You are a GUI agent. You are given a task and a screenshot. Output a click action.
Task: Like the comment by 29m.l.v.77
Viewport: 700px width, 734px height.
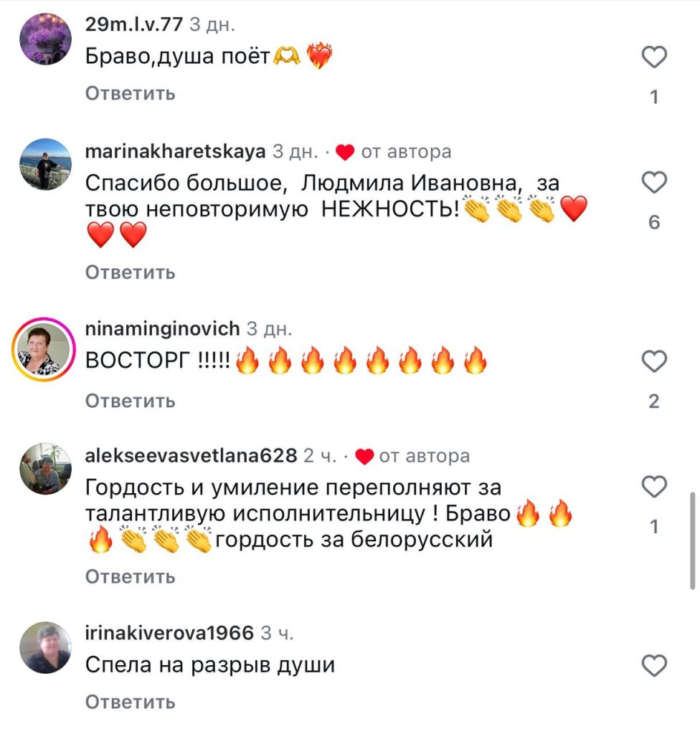[654, 57]
